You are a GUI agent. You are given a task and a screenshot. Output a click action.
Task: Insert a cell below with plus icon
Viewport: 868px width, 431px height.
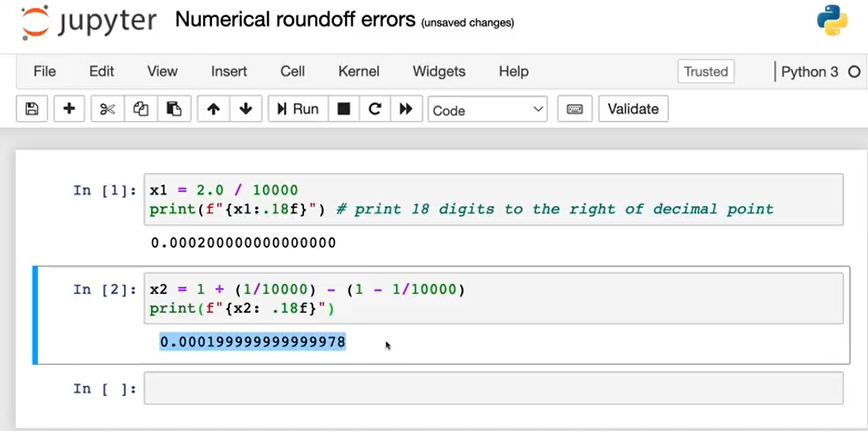[x=69, y=109]
